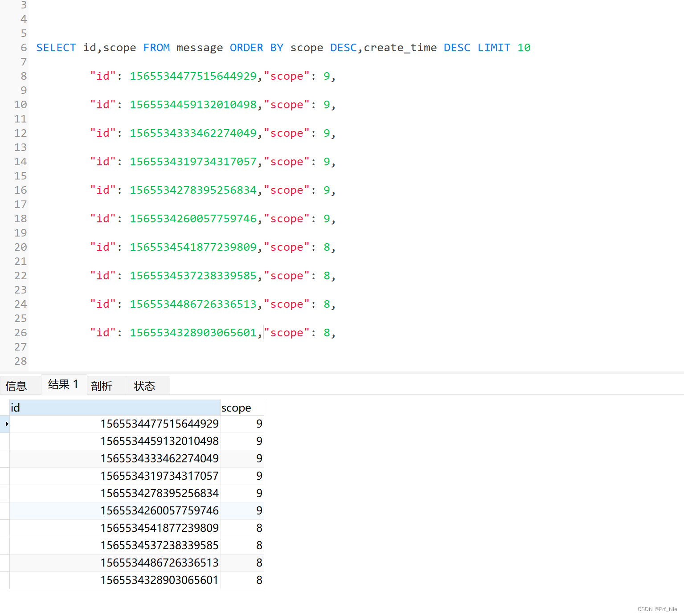This screenshot has width=684, height=616.
Task: Click the LIMIT keyword in editor
Action: click(494, 48)
